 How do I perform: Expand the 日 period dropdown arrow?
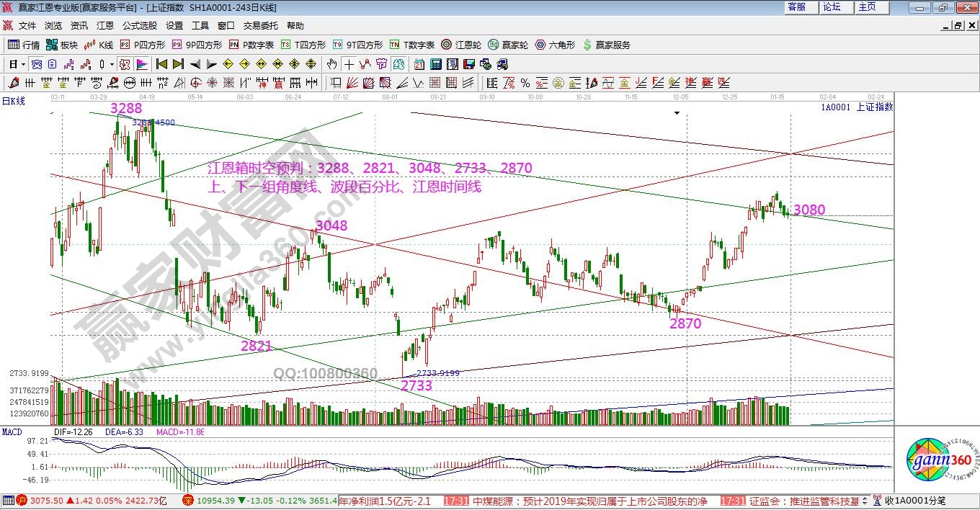[23, 64]
